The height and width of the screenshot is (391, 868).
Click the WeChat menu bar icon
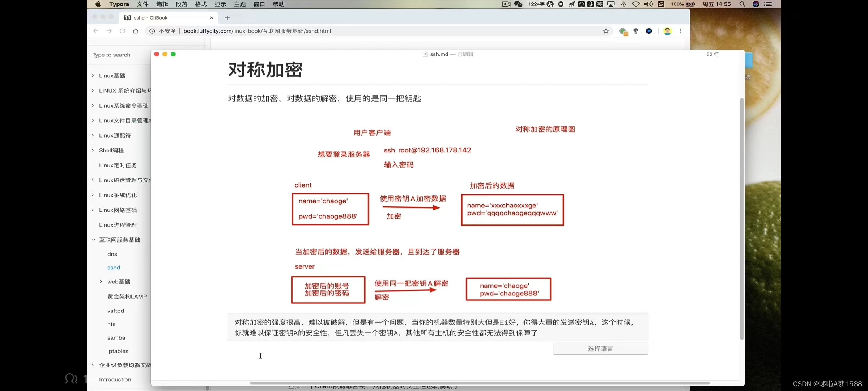pyautogui.click(x=518, y=4)
